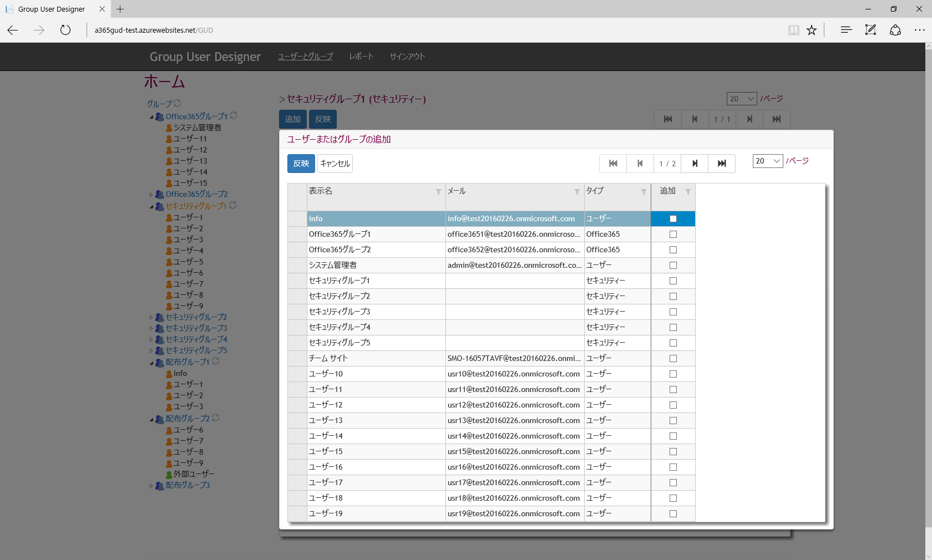Collapse 配布グループ1 tree node

151,363
